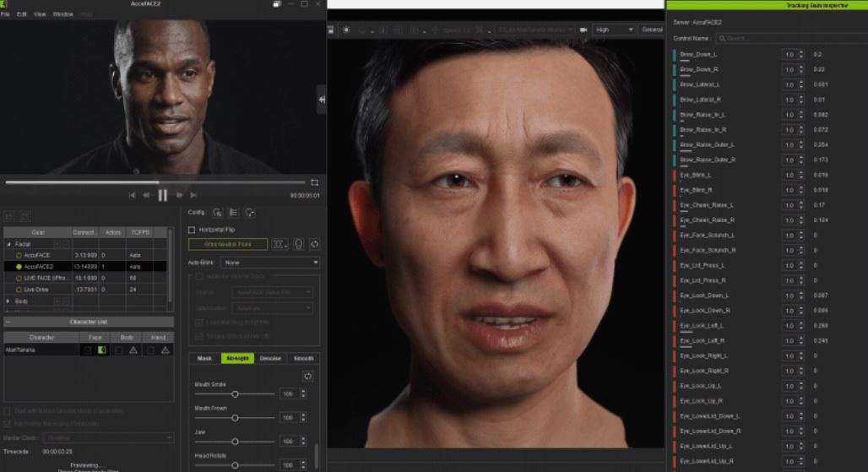Select the Eye_Blink_L control row
This screenshot has height=472, width=868.
click(769, 175)
